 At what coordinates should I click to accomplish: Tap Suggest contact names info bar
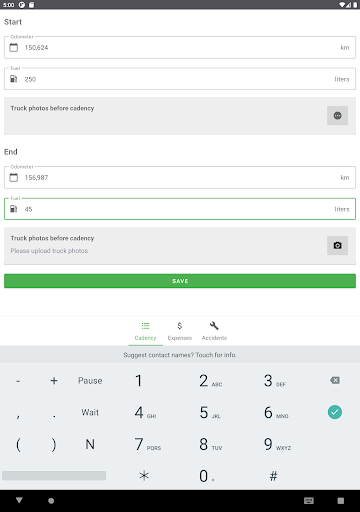pos(180,355)
